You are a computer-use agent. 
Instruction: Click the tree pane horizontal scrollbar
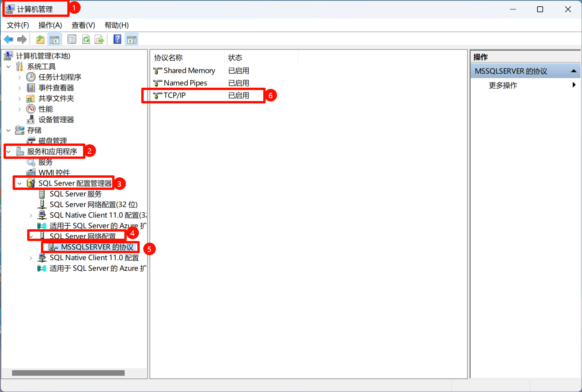68,373
